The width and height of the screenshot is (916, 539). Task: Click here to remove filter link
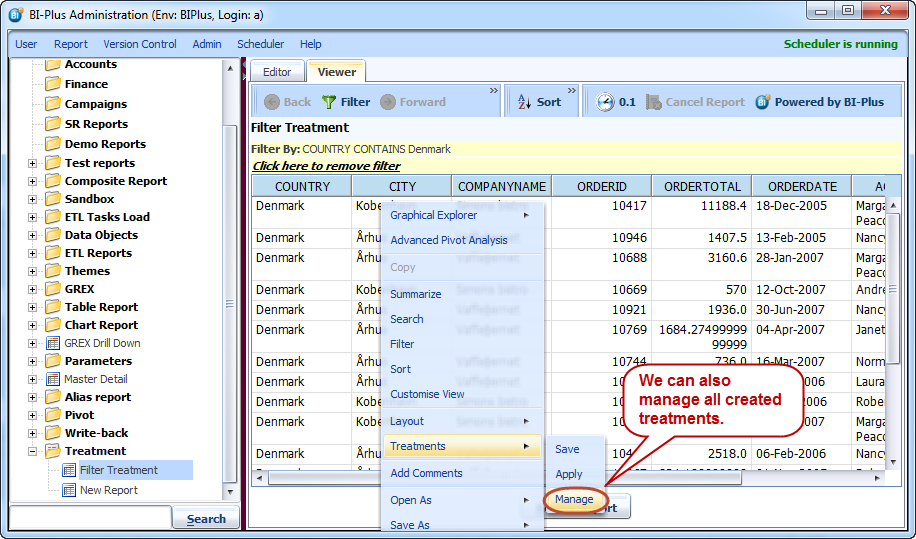326,166
